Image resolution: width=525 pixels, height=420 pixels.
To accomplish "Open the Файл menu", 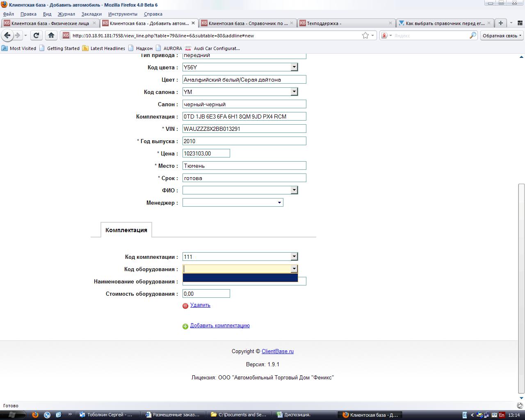I will 8,14.
